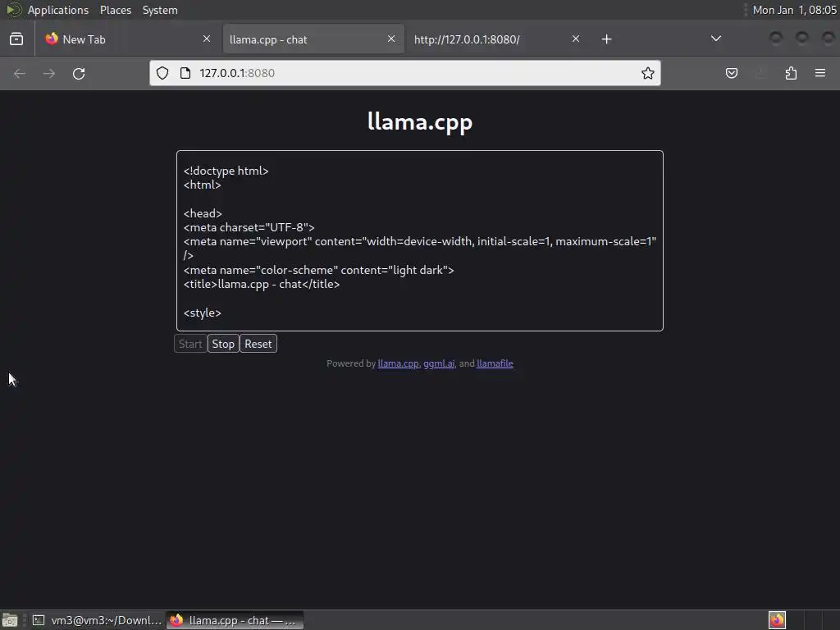
Task: Open the System menu
Action: pyautogui.click(x=160, y=10)
